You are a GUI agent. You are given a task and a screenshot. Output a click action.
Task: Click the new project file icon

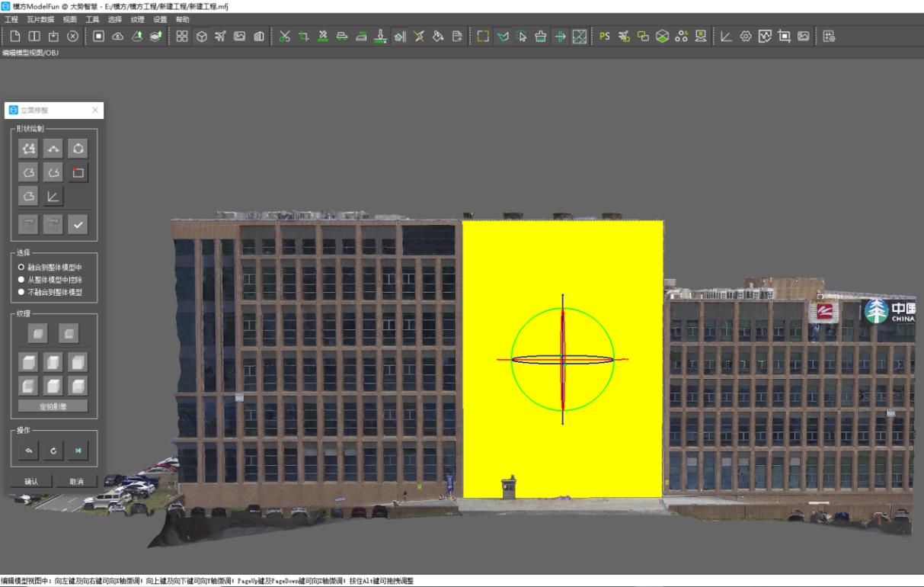[14, 36]
